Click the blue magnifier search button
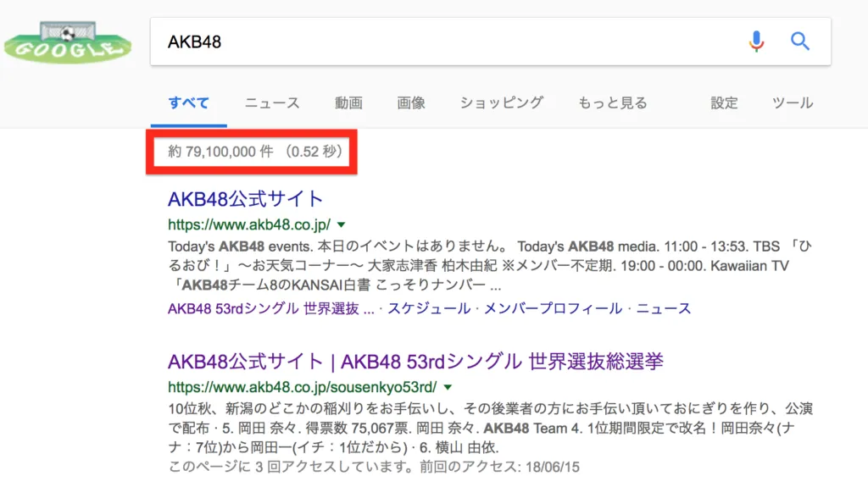 pyautogui.click(x=800, y=42)
